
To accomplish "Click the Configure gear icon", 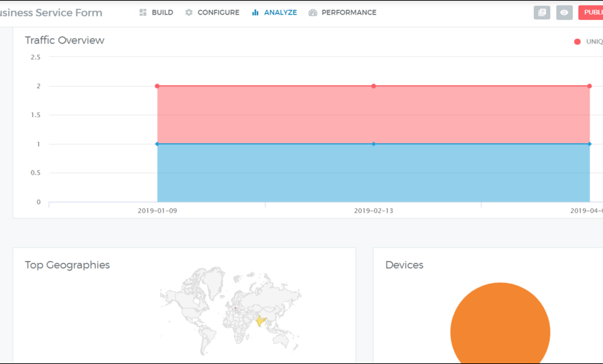I will pyautogui.click(x=189, y=13).
